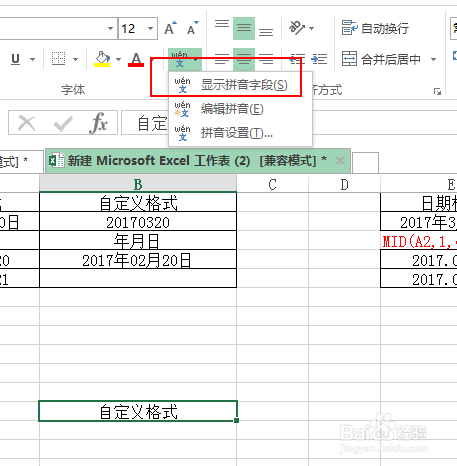
Task: Click the decrease indent icon
Action: coord(297,59)
